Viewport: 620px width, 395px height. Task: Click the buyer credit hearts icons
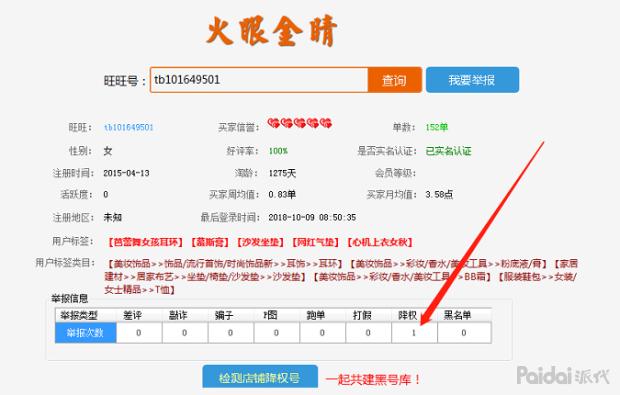300,123
